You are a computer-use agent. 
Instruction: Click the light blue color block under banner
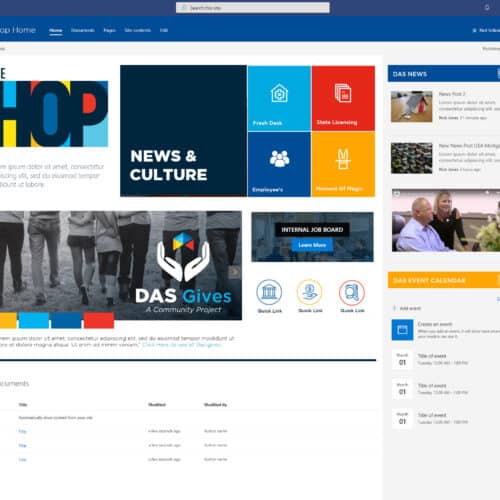pyautogui.click(x=34, y=320)
